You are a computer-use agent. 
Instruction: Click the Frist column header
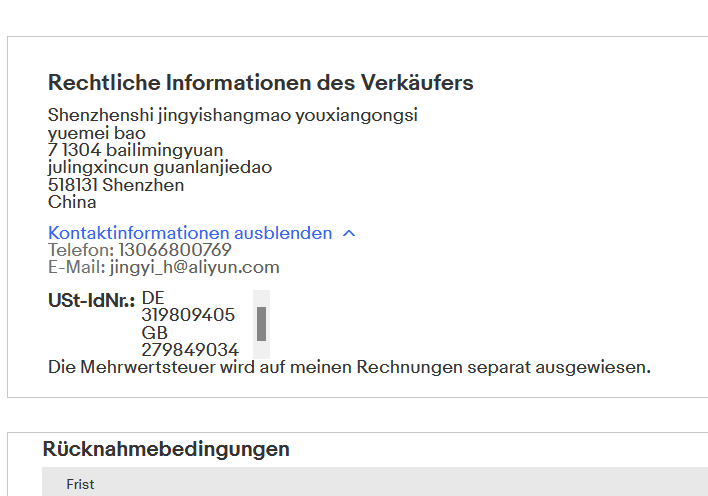[x=80, y=484]
